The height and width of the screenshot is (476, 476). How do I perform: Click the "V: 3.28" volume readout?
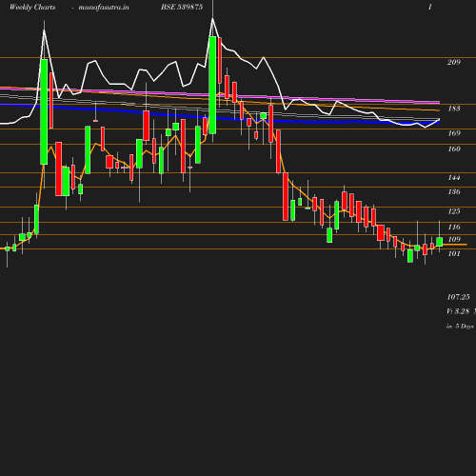click(458, 311)
